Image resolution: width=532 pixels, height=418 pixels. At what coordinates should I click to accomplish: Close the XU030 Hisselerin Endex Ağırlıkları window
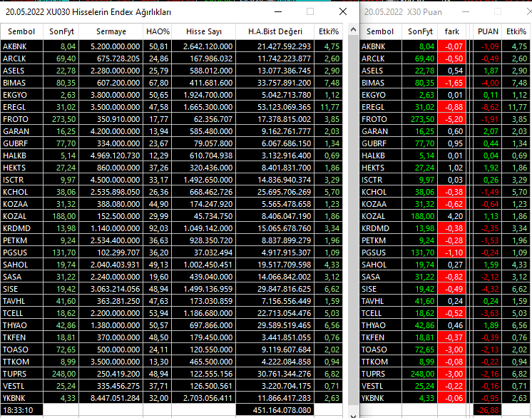[343, 12]
